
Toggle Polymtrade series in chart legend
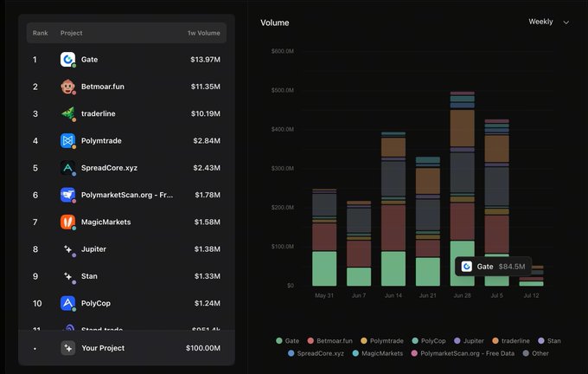click(382, 341)
